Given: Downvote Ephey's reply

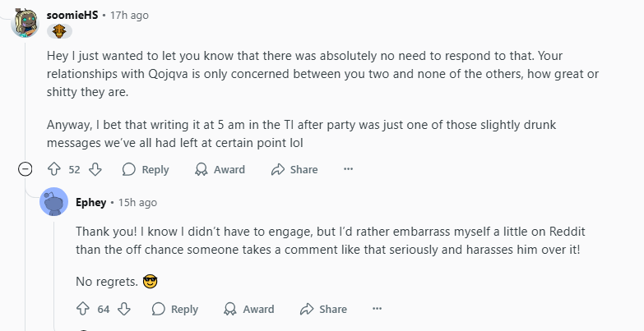Looking at the screenshot, I should click(x=124, y=309).
